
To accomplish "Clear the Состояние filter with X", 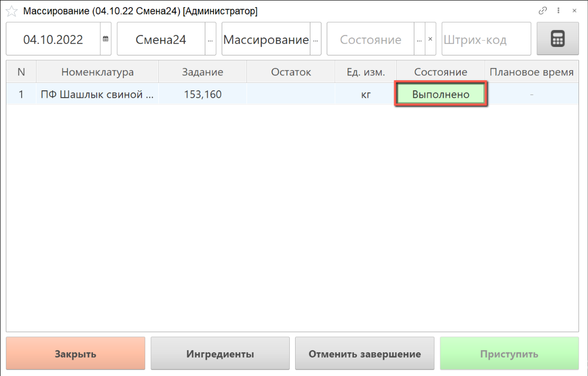I will coord(430,39).
